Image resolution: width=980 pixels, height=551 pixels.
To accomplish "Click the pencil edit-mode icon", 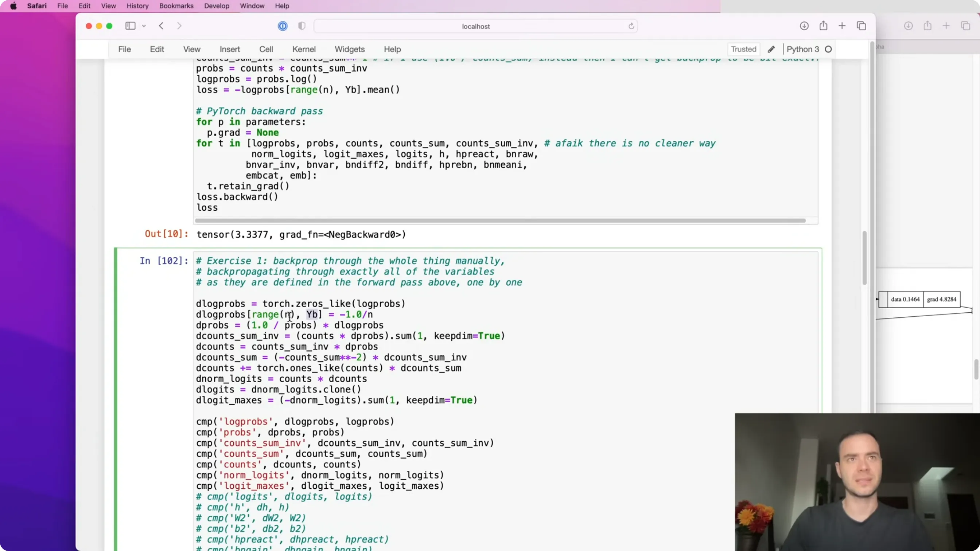I will coord(771,50).
